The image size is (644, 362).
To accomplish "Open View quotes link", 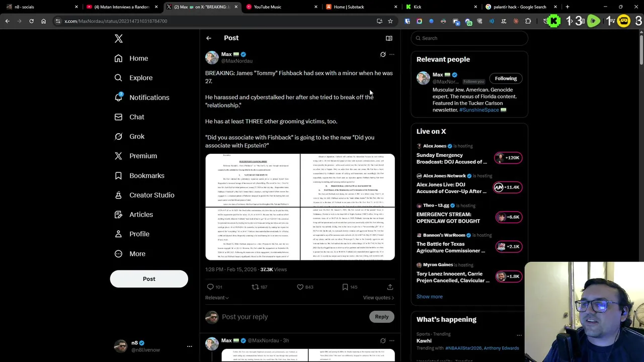I will tap(378, 298).
